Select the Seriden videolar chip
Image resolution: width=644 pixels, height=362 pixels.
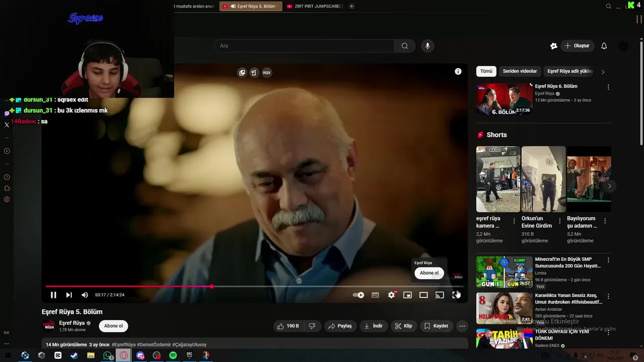pos(520,71)
